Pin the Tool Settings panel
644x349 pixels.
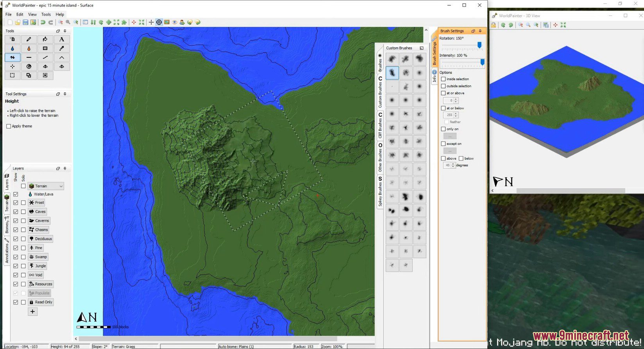tap(65, 94)
